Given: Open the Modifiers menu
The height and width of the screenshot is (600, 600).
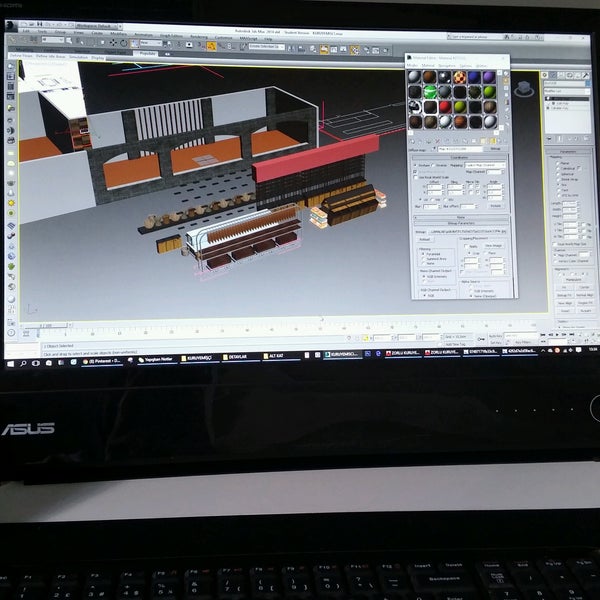Looking at the screenshot, I should (x=118, y=34).
